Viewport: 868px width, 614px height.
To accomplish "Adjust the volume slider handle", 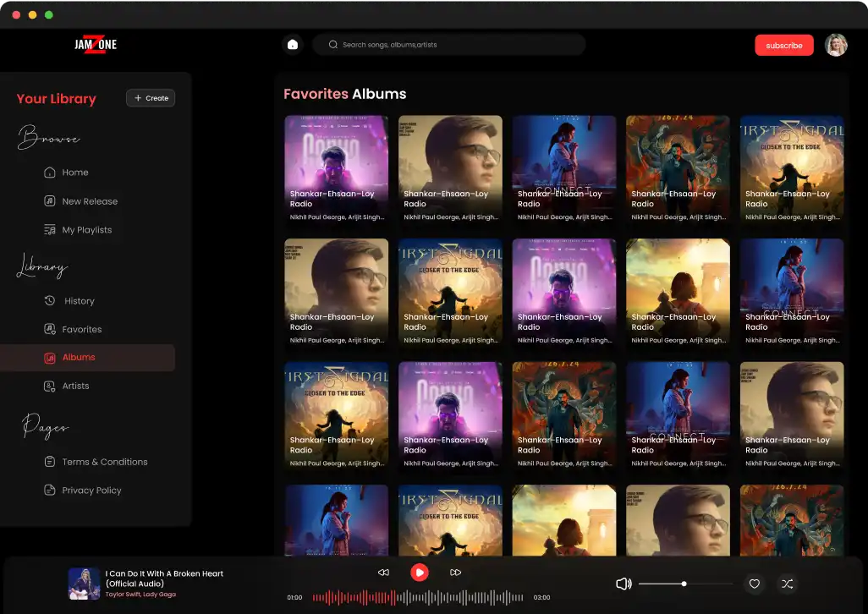I will click(684, 584).
